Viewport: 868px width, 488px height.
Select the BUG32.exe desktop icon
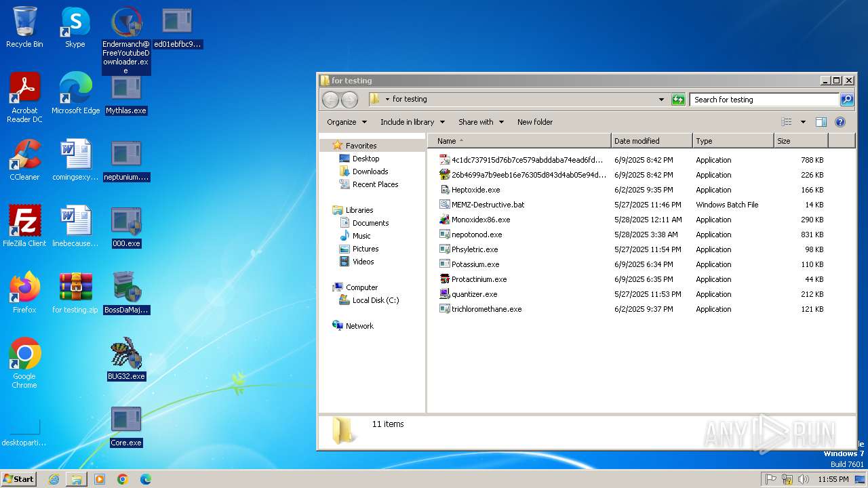coord(126,359)
